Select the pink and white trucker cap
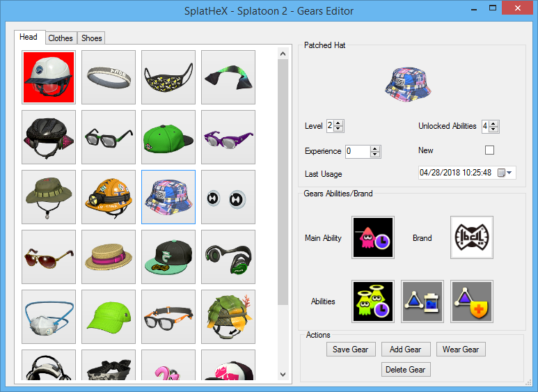The width and height of the screenshot is (538, 392). click(x=228, y=365)
